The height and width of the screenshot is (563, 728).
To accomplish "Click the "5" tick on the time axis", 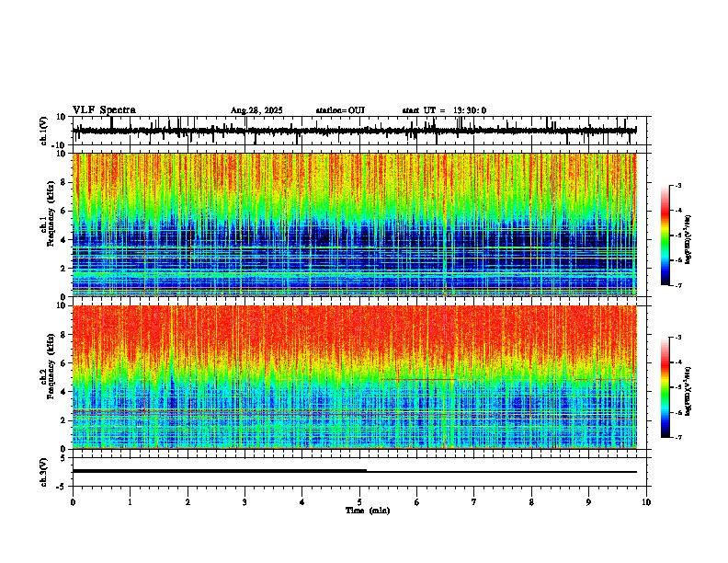I will [359, 502].
